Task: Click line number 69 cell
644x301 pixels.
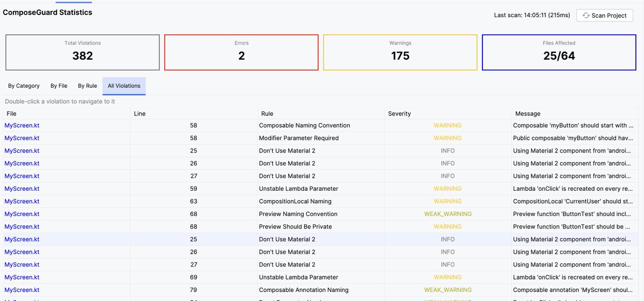Action: (194, 277)
